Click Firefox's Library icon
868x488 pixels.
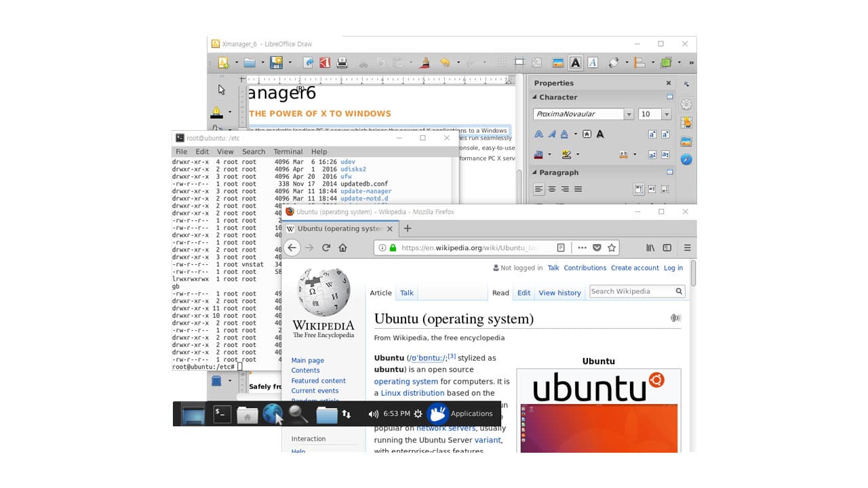point(652,247)
